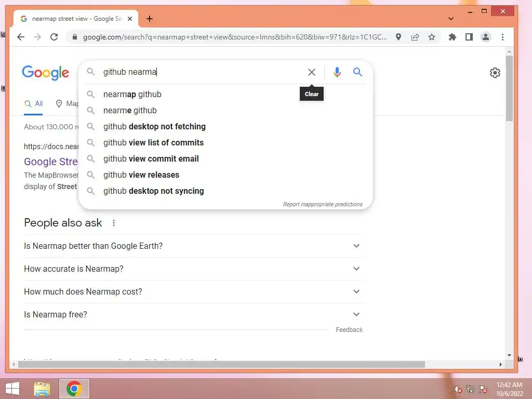Click the padlock site info icon

coord(75,37)
